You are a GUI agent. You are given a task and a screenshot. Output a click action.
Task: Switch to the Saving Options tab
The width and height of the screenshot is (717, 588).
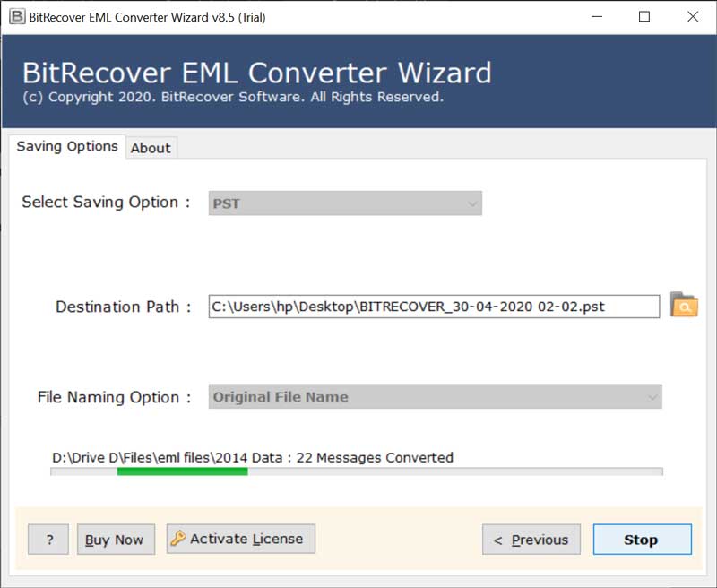pos(67,146)
